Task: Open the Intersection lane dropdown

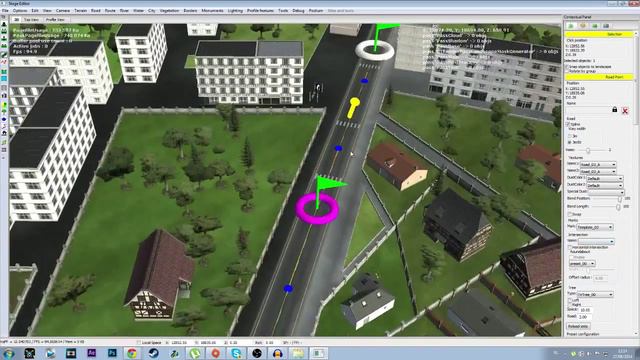Action: [x=596, y=242]
